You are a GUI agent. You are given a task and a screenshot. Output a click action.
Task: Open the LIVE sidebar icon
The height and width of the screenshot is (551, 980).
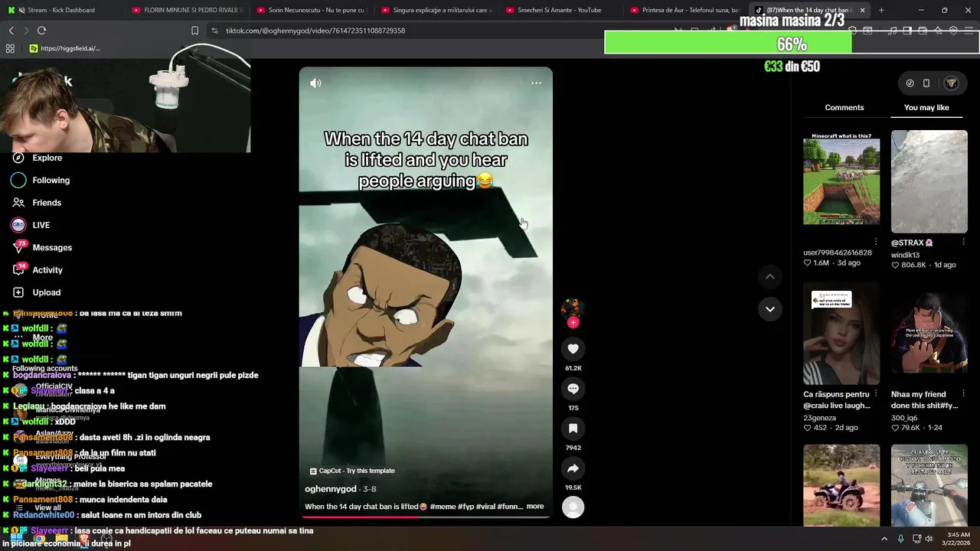[18, 225]
